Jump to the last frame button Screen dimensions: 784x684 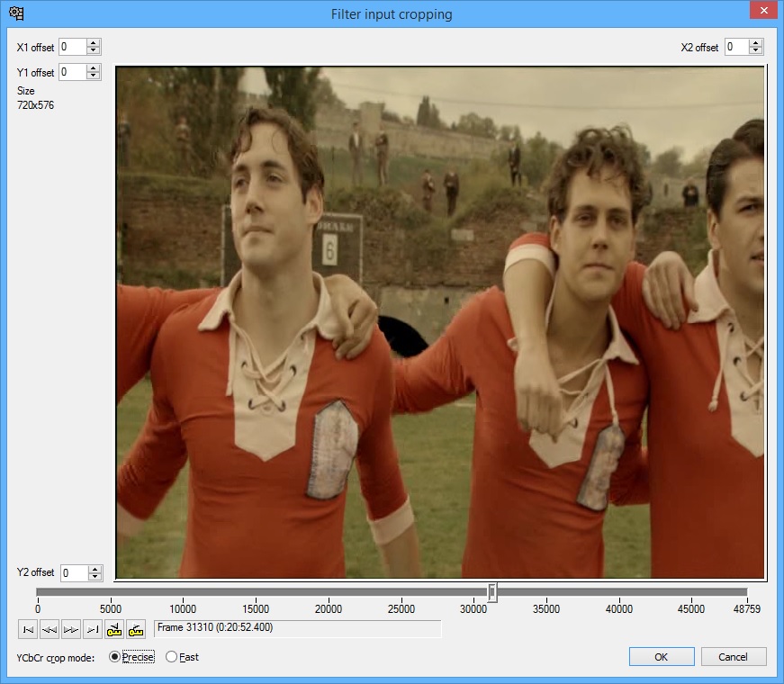point(93,628)
